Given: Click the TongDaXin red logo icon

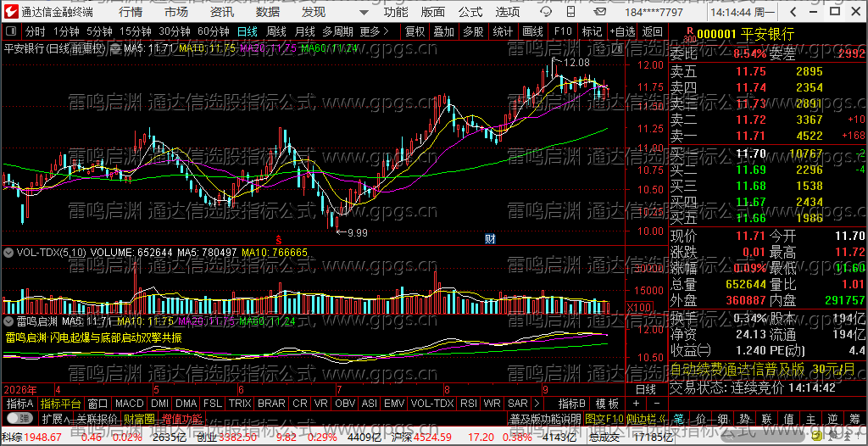Looking at the screenshot, I should [11, 12].
